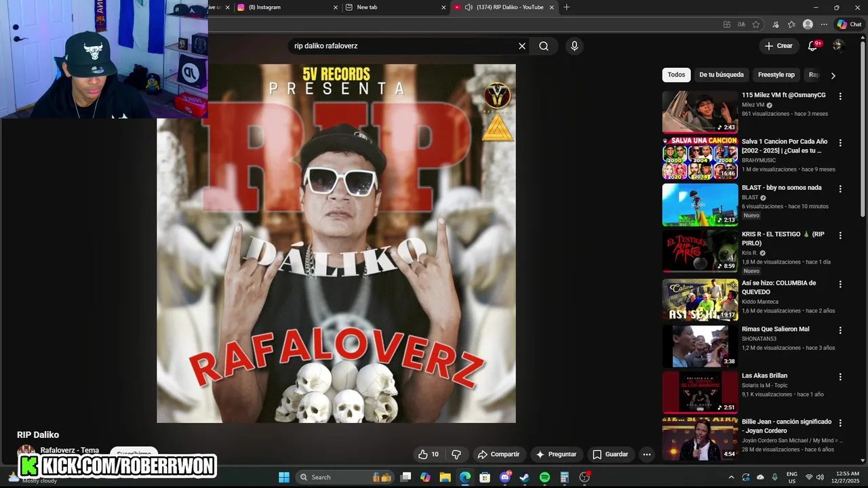This screenshot has width=868, height=488.
Task: Open options for 115 Milez VM video
Action: (840, 96)
